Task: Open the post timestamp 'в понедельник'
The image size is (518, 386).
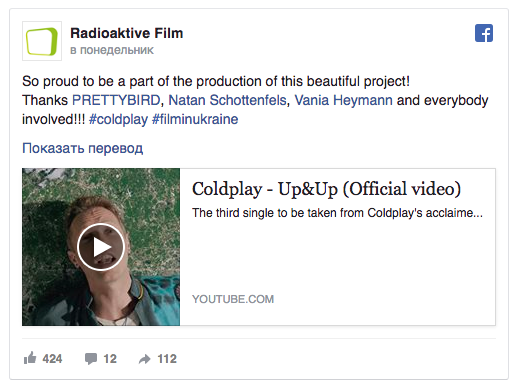Action: pyautogui.click(x=112, y=50)
